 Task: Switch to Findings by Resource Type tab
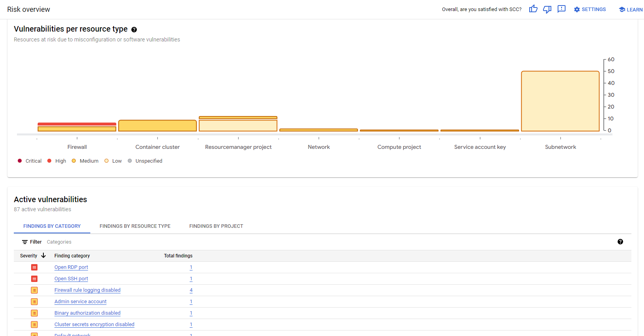coord(135,226)
